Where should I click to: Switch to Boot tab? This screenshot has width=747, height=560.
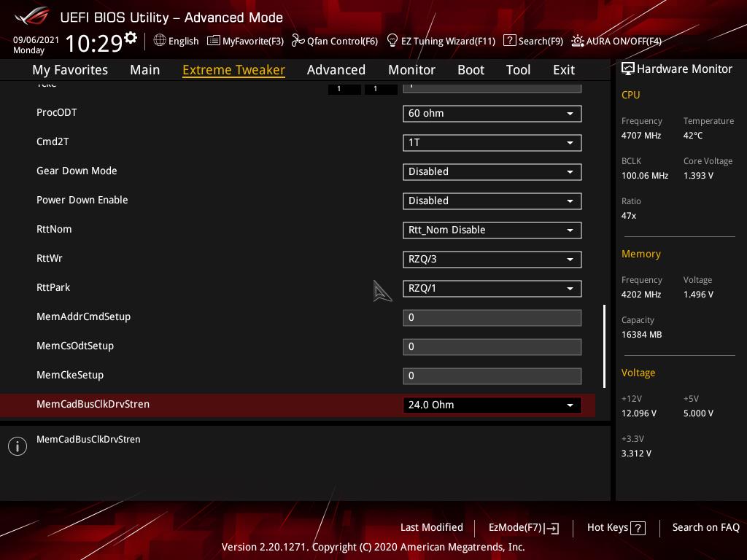coord(471,70)
